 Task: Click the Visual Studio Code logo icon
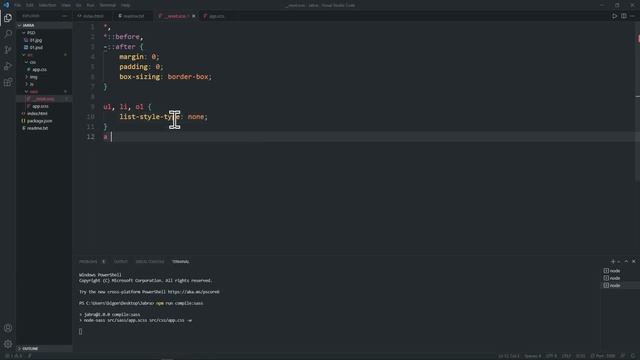(x=6, y=5)
